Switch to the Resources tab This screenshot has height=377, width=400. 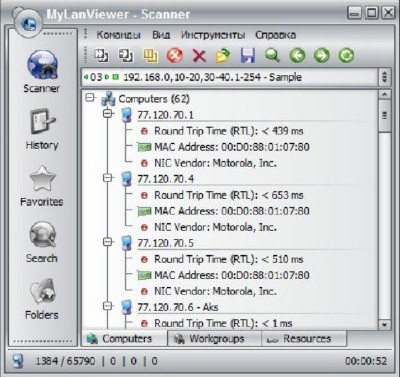click(304, 339)
